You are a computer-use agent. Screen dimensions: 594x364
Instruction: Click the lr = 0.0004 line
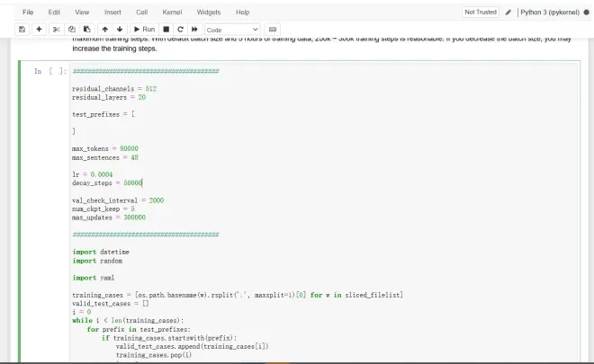pos(92,174)
